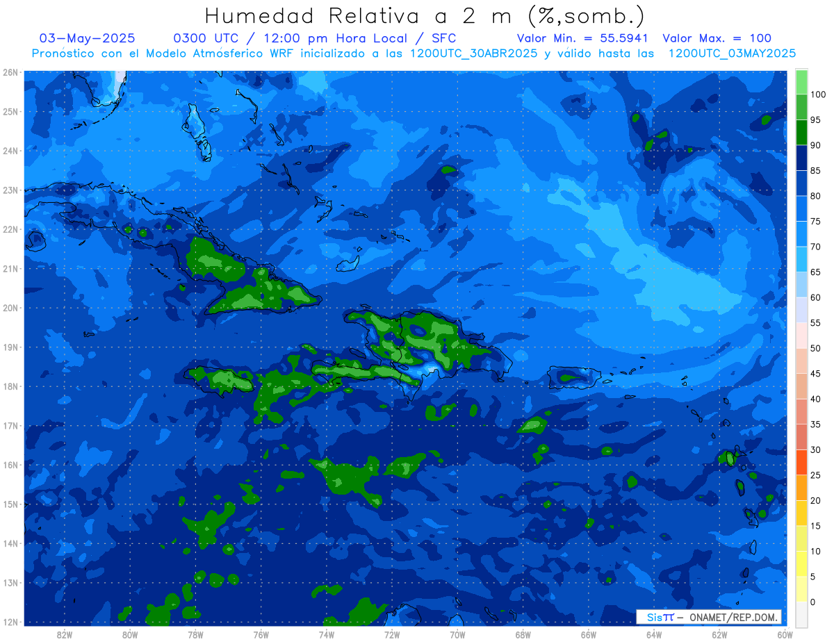Click legend value label '80'
The width and height of the screenshot is (834, 644).
[x=815, y=196]
